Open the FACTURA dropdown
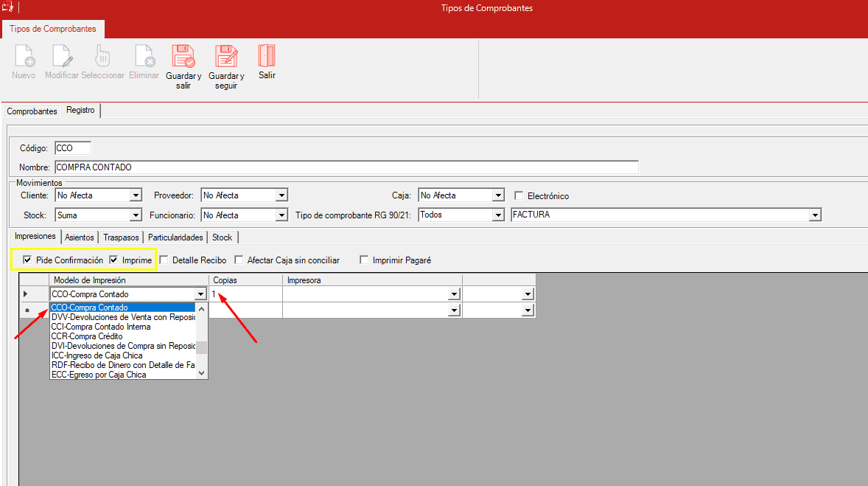This screenshot has height=486, width=868. (815, 215)
